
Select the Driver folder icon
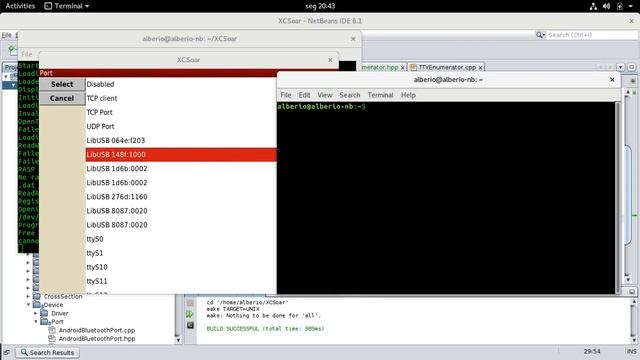coord(44,313)
